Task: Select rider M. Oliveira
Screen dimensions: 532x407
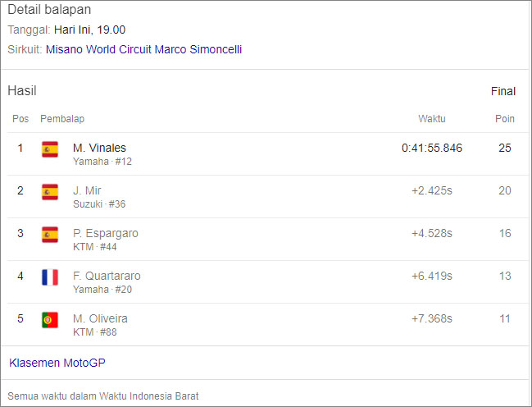Action: click(100, 318)
